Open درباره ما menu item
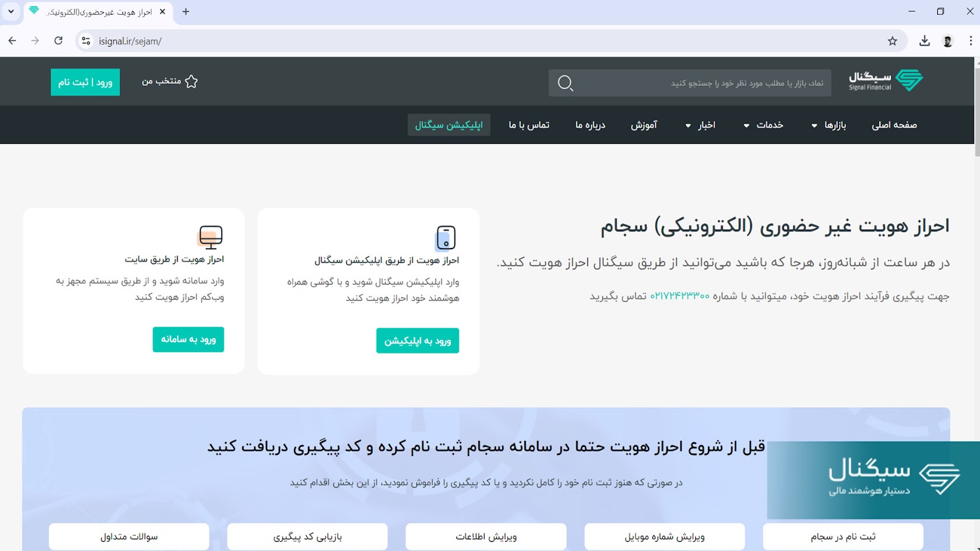The height and width of the screenshot is (551, 980). 590,125
